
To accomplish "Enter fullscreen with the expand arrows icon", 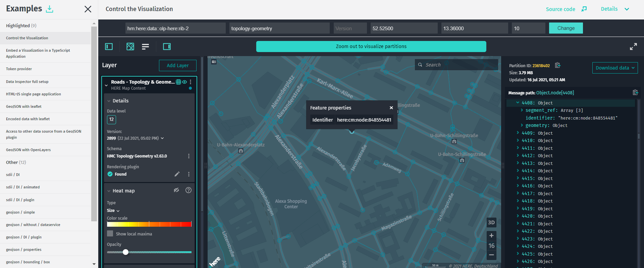I will click(x=633, y=47).
